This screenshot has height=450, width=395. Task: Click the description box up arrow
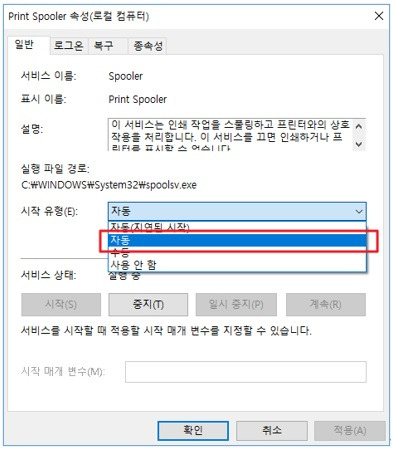pos(359,126)
